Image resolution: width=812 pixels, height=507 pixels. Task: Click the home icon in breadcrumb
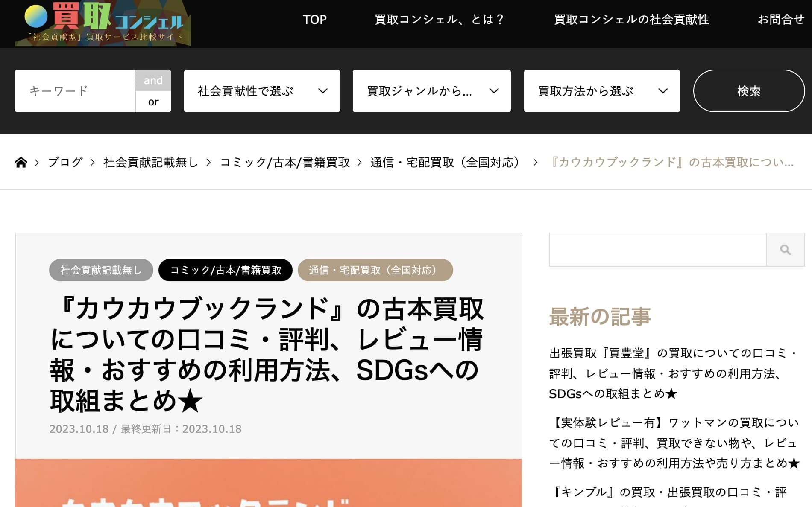click(x=21, y=162)
